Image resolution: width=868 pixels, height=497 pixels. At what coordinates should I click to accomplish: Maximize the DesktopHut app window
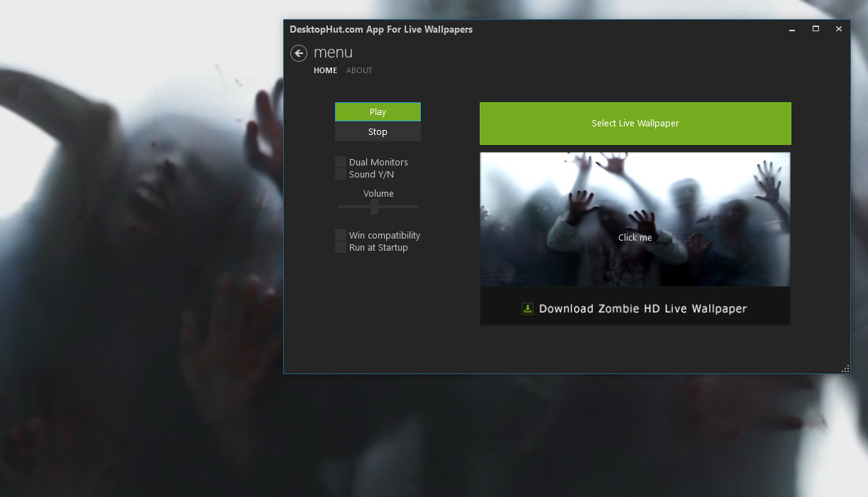coord(815,29)
